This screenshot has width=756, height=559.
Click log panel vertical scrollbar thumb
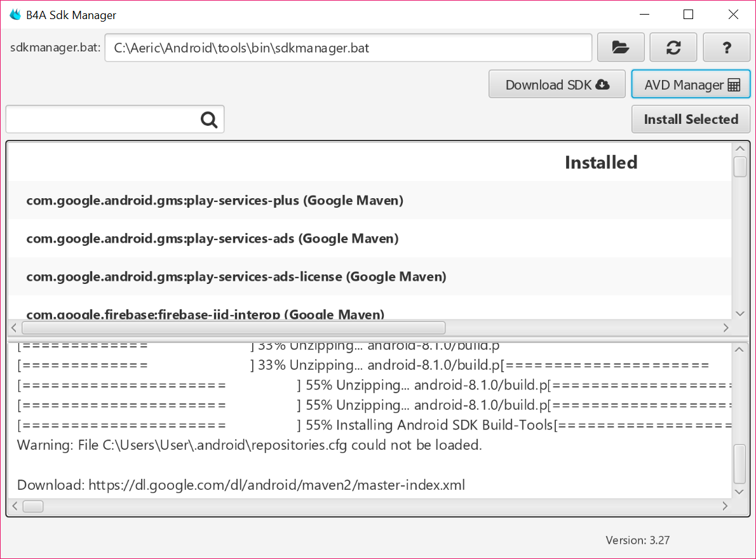coord(739,464)
